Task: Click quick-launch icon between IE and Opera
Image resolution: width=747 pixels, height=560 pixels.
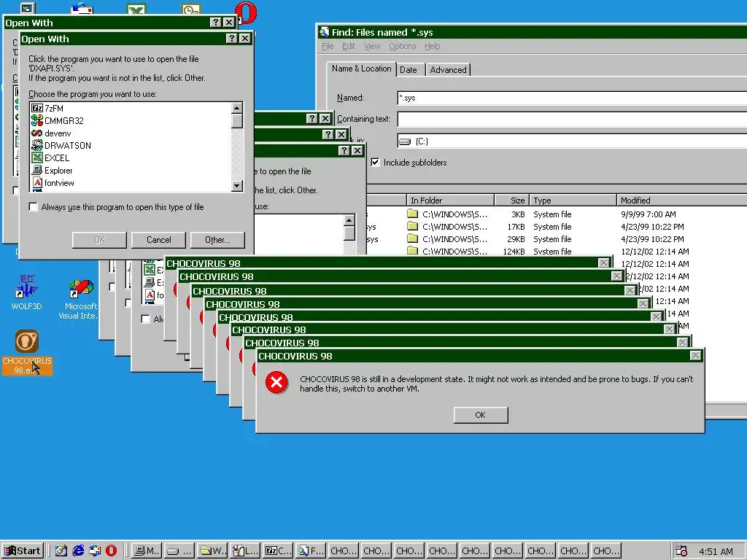Action: click(x=95, y=551)
